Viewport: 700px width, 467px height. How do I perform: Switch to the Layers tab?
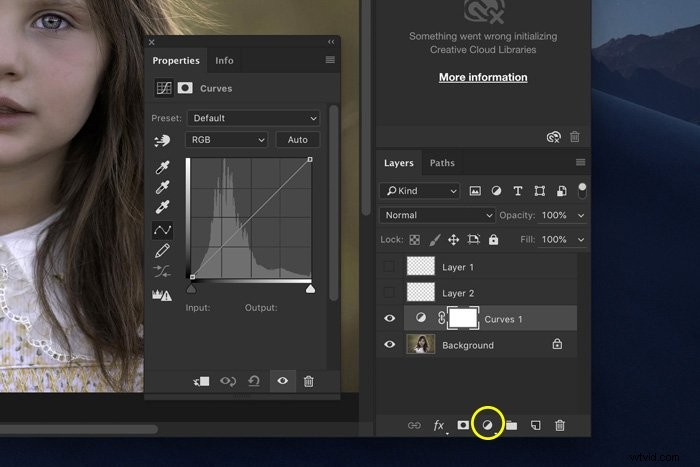point(399,163)
